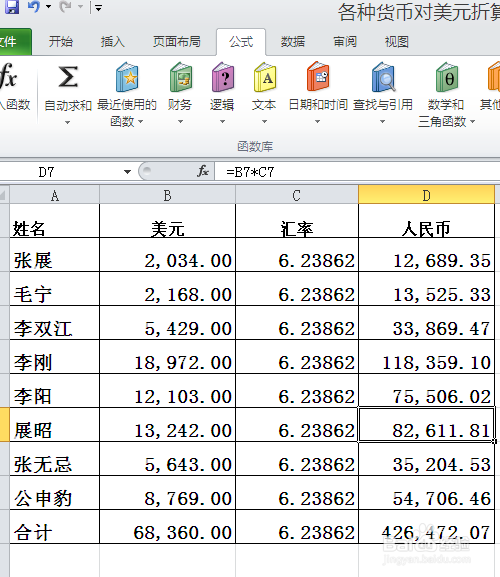Switch to the 数据 tab

coord(293,42)
